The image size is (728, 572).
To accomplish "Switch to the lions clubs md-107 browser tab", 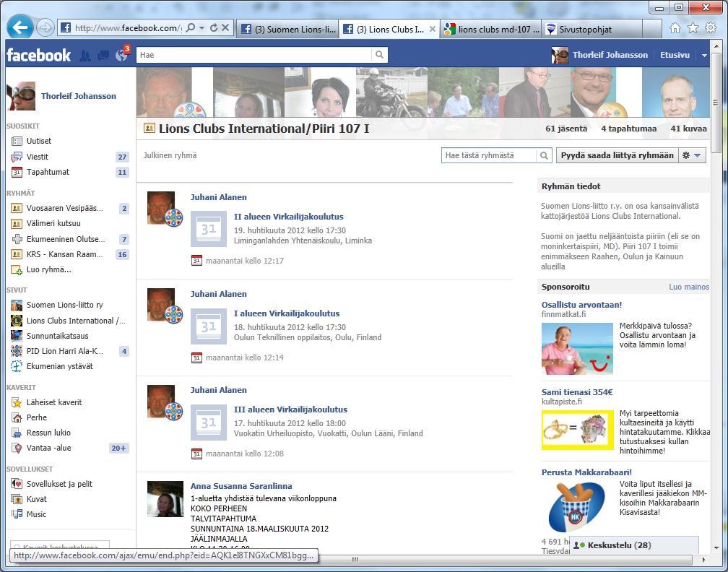I will click(491, 29).
